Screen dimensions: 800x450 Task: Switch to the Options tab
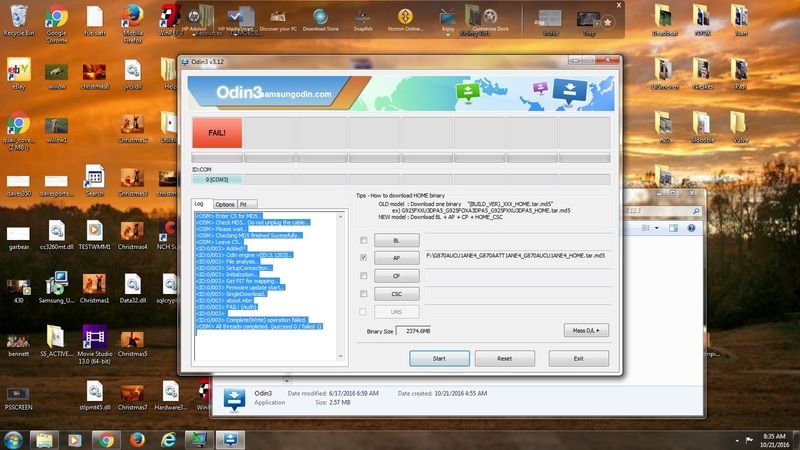tap(224, 204)
